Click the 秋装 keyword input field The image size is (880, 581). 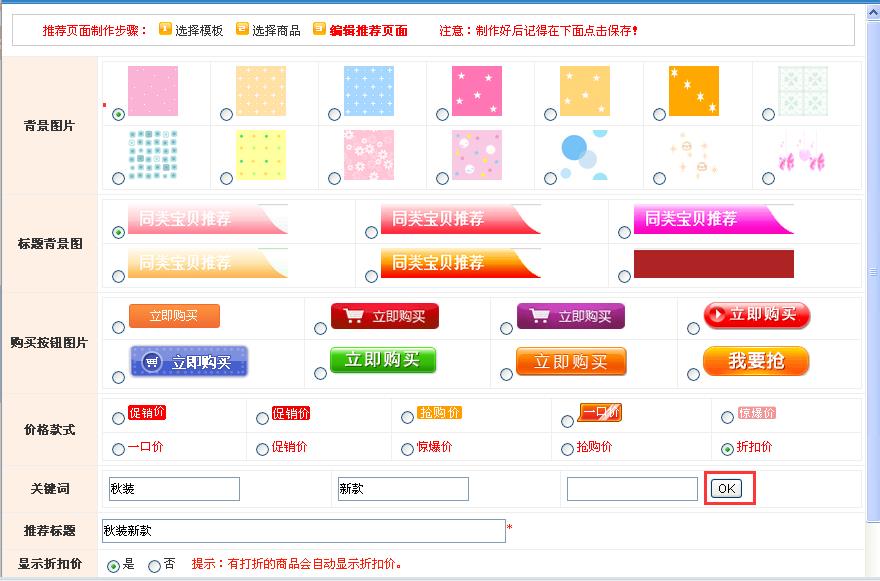pos(174,489)
